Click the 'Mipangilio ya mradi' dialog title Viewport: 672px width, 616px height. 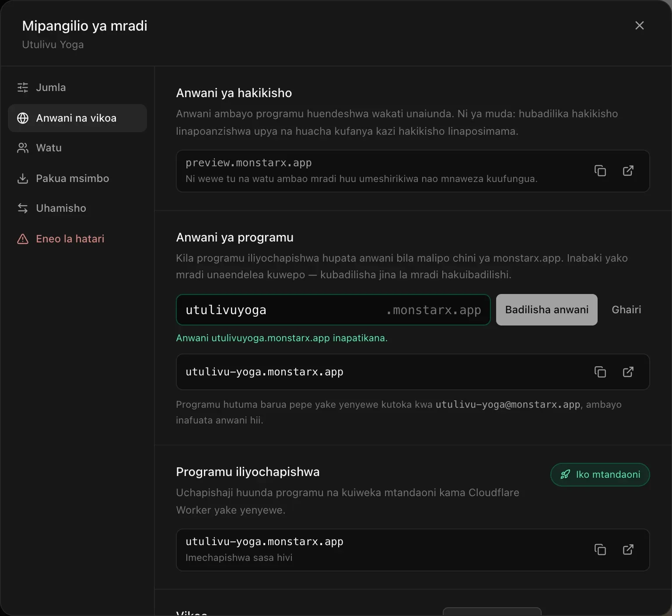pyautogui.click(x=85, y=26)
